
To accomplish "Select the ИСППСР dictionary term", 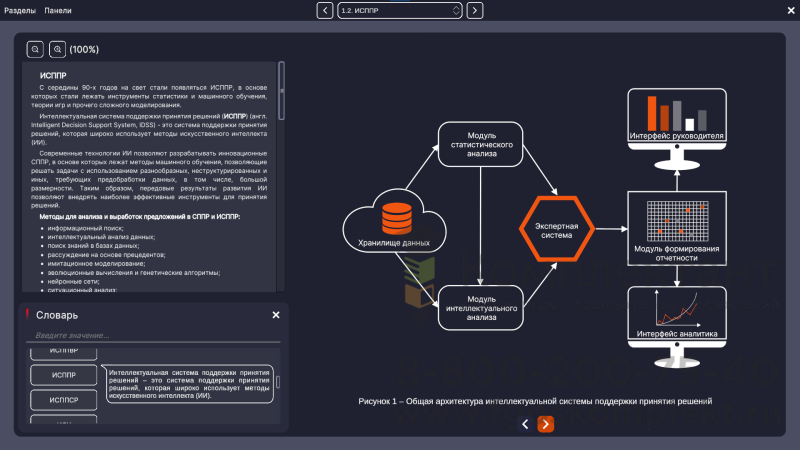I will (63, 400).
